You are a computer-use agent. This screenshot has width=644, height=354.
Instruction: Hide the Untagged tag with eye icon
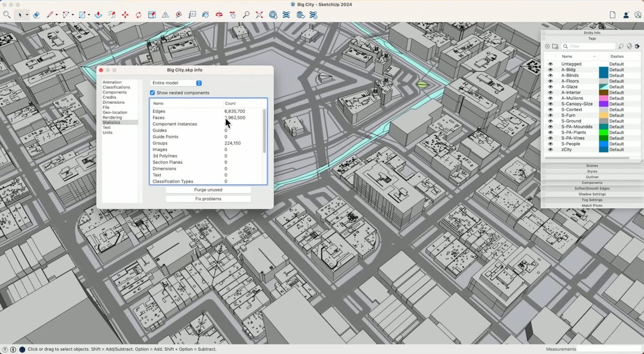pos(550,64)
